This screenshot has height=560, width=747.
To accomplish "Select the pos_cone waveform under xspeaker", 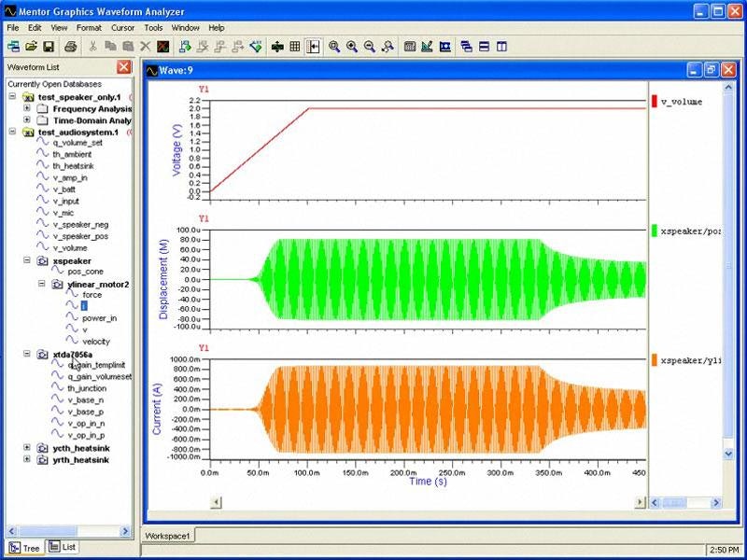I will (86, 272).
